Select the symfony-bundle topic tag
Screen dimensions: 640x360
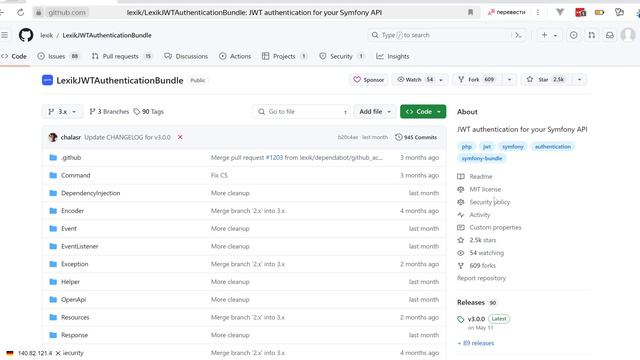coord(482,158)
